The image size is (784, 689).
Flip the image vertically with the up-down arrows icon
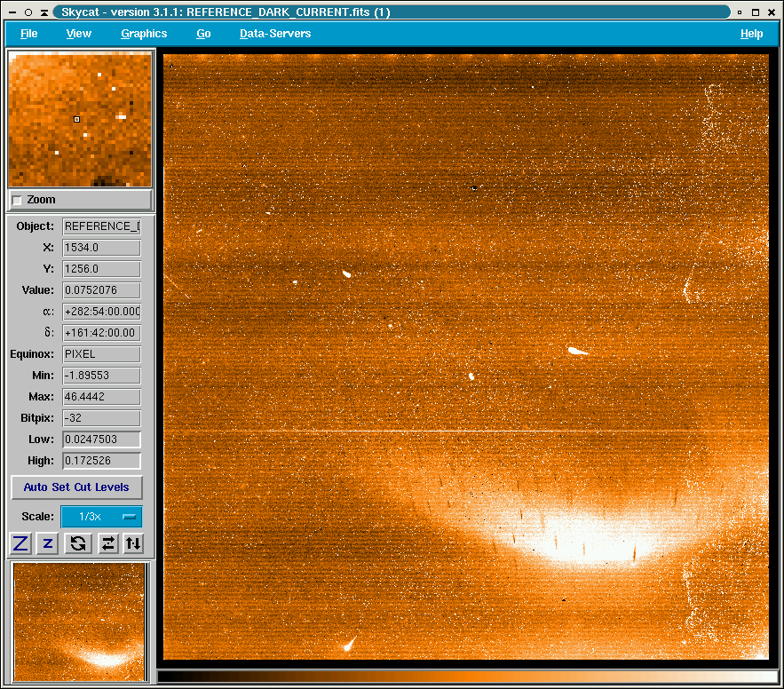[x=133, y=543]
